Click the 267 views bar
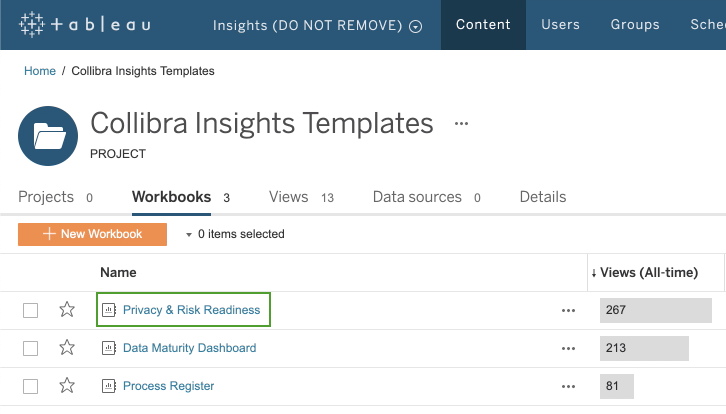This screenshot has height=414, width=726. coord(655,310)
